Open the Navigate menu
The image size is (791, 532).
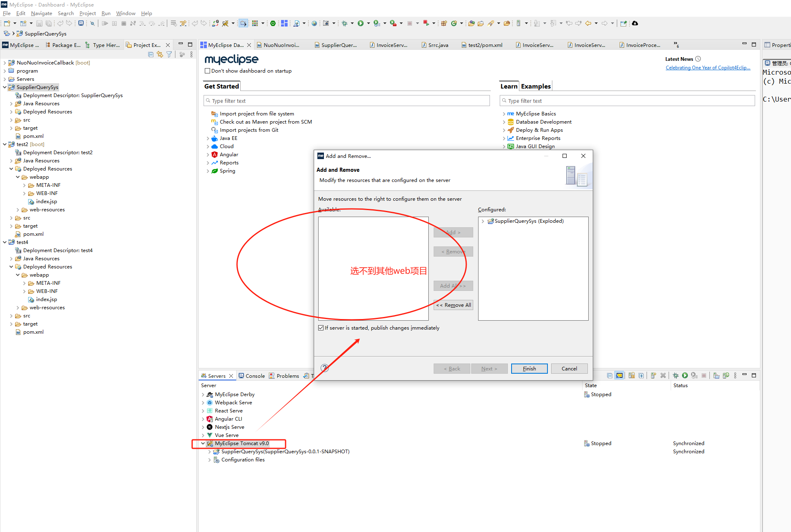[x=41, y=13]
